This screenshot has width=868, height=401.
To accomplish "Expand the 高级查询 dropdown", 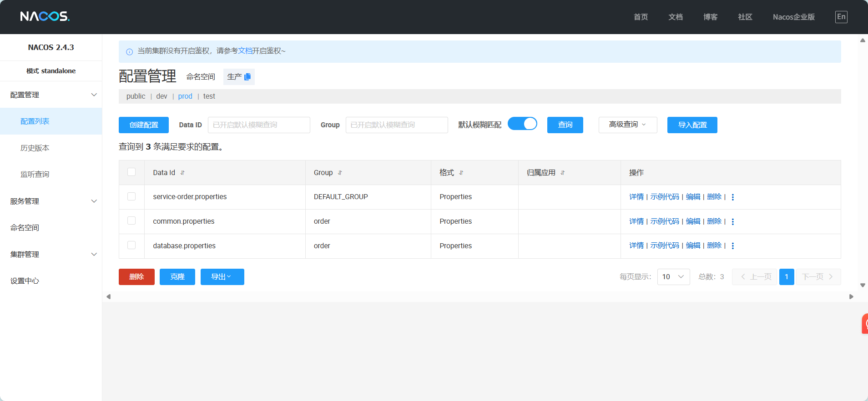I will coord(627,125).
